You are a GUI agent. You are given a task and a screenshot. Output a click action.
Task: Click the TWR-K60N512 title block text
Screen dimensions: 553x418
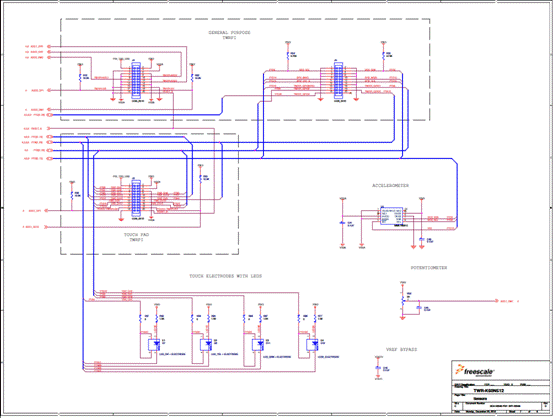pos(488,391)
